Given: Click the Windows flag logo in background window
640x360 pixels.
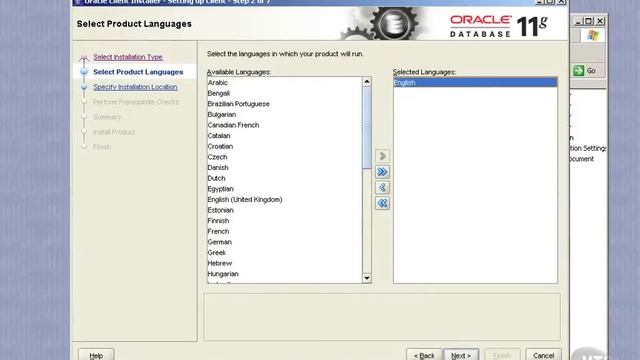Looking at the screenshot, I should coord(593,36).
